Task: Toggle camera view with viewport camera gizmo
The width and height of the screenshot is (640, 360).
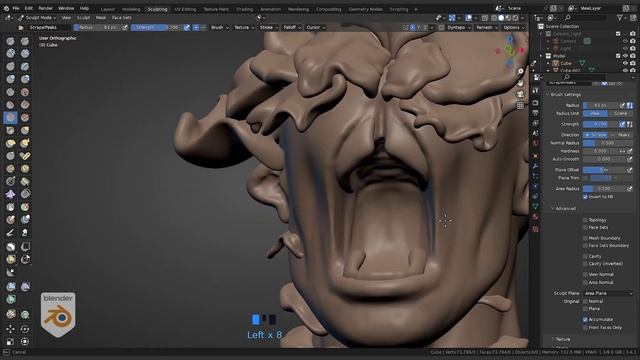Action: click(x=520, y=94)
